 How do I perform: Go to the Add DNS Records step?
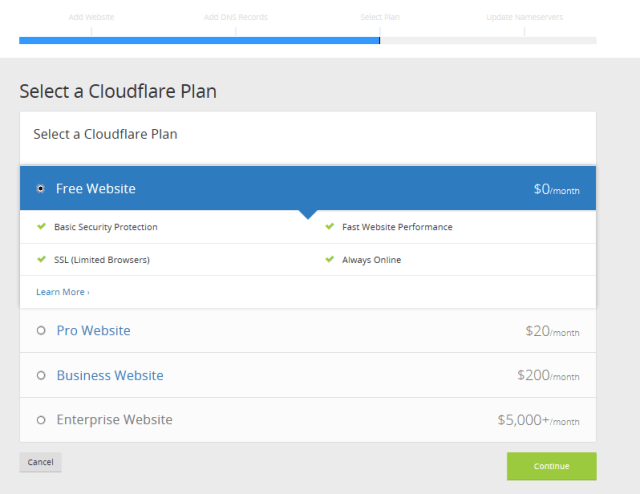(235, 17)
